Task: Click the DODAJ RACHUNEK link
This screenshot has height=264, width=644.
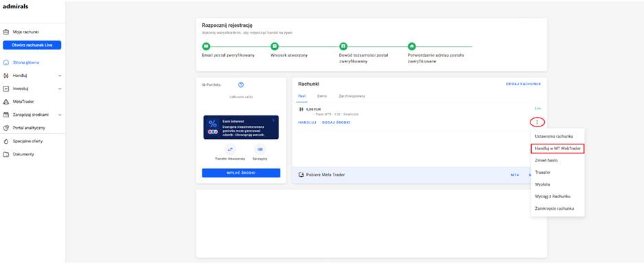Action: [x=523, y=84]
